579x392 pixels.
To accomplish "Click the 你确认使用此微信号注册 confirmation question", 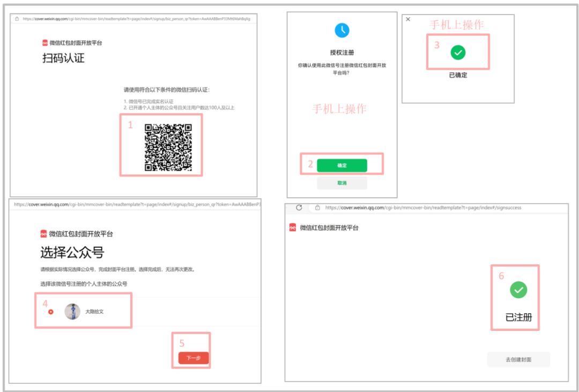I will (342, 69).
